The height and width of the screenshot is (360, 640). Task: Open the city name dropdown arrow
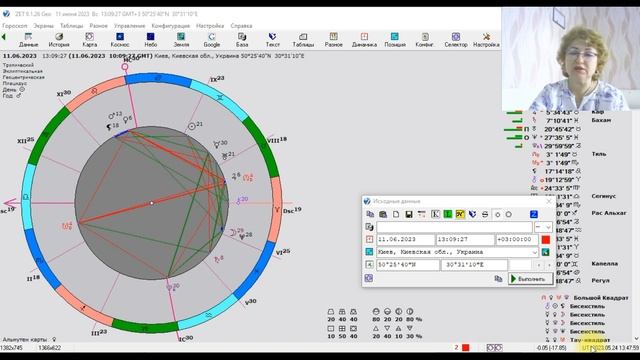(x=534, y=252)
